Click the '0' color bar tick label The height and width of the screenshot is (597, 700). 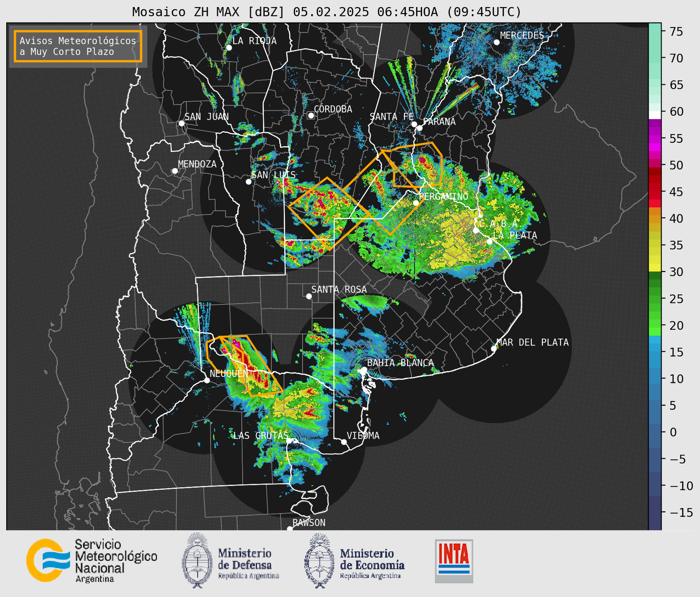coord(673,432)
